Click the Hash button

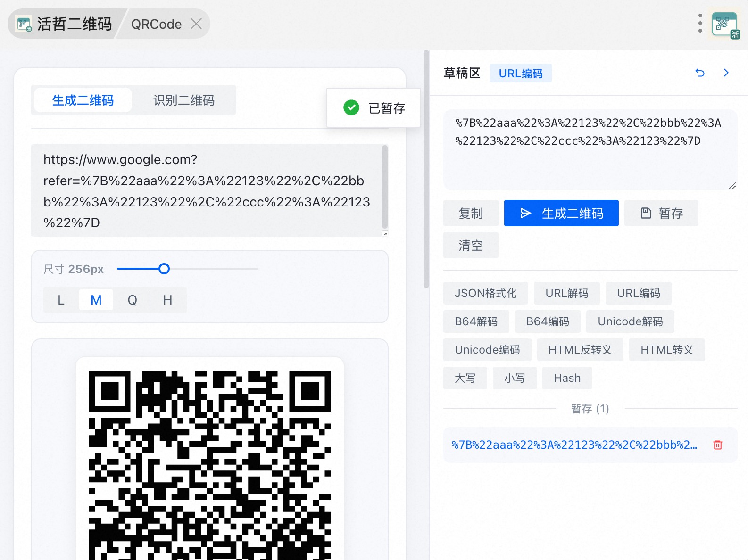(x=567, y=378)
